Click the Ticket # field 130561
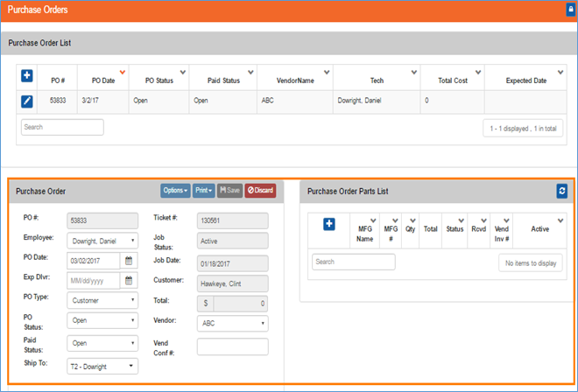Viewport: 578px width, 392px height. pos(233,220)
